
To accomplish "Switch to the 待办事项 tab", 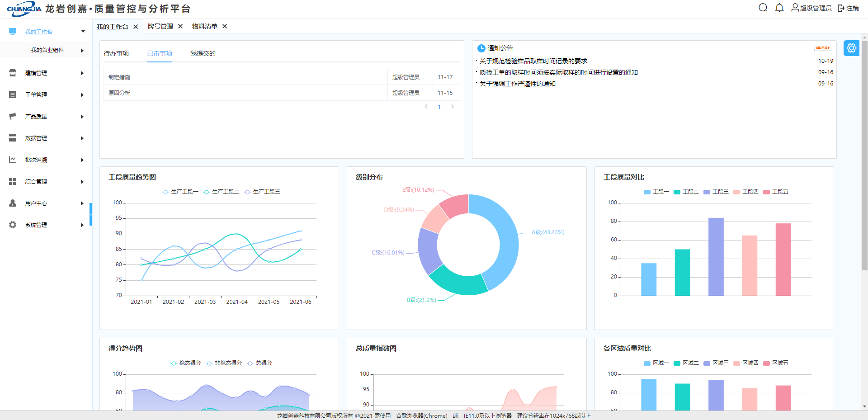I will [x=116, y=53].
